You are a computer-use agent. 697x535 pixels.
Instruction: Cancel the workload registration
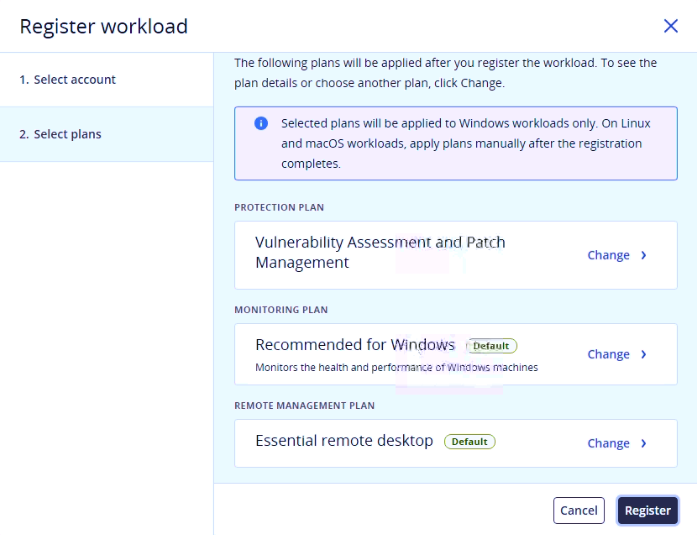[579, 511]
